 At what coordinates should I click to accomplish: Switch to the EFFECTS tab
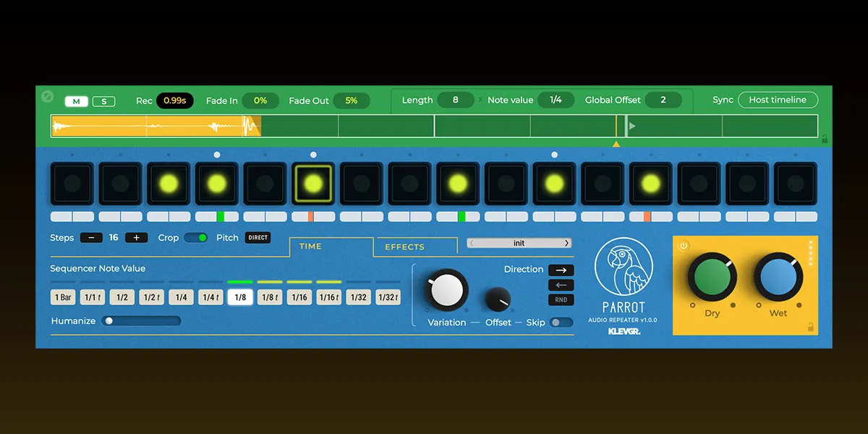point(406,247)
